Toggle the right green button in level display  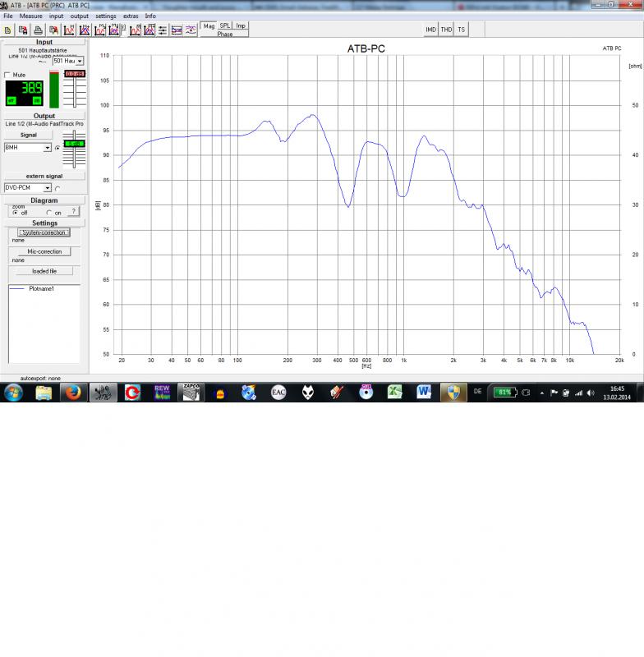click(x=37, y=100)
